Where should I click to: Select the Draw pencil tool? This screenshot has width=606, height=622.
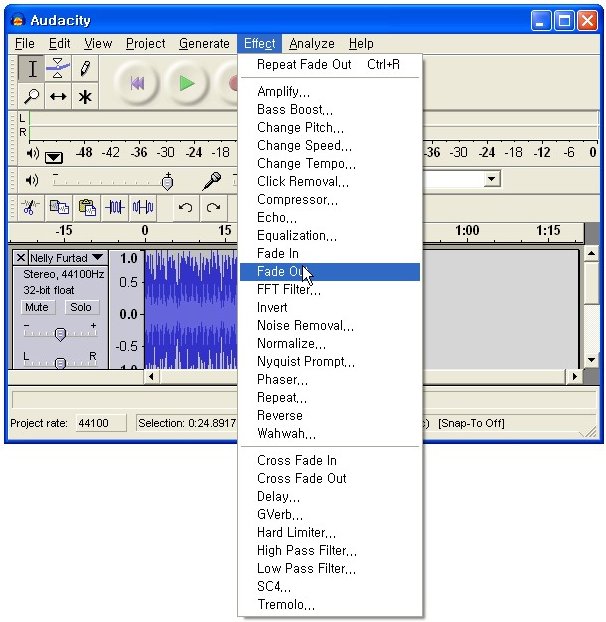point(85,68)
